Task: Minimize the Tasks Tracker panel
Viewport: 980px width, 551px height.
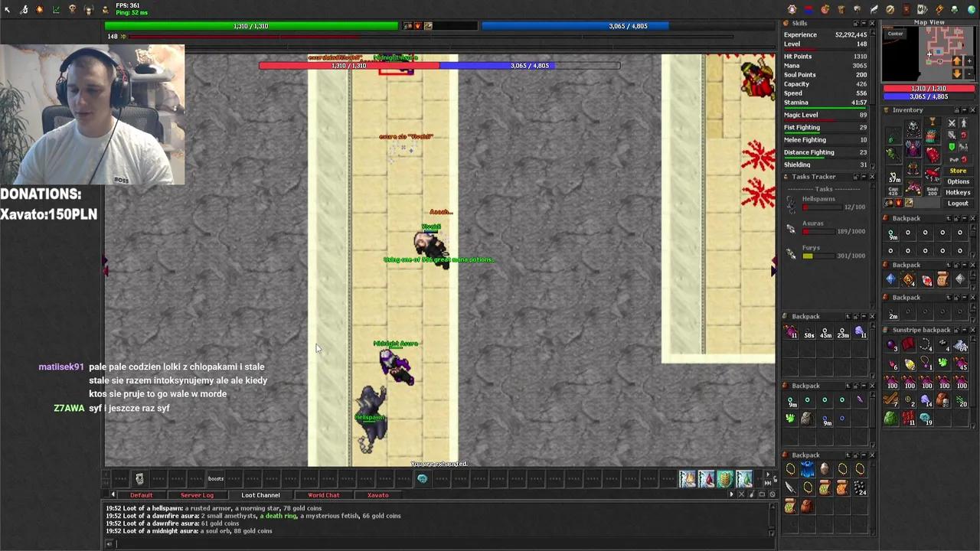Action: 864,177
